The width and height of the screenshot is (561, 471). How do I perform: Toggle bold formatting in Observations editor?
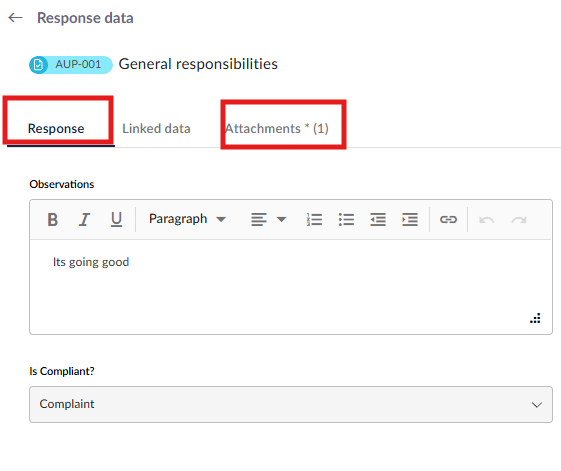click(x=53, y=219)
